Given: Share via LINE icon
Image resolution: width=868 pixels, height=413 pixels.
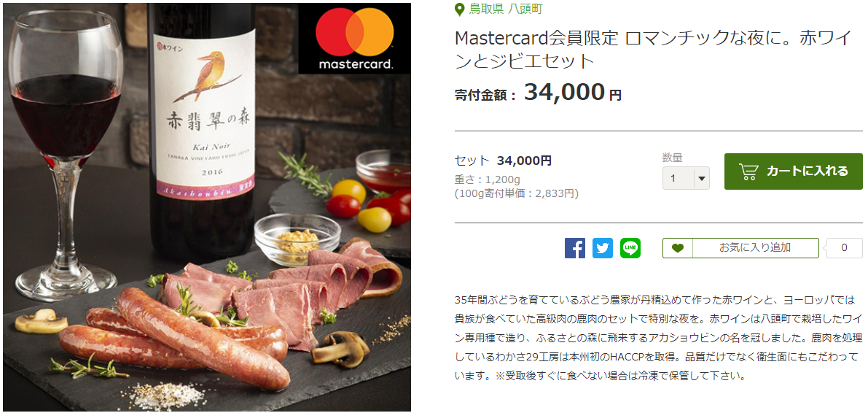Looking at the screenshot, I should click(630, 248).
